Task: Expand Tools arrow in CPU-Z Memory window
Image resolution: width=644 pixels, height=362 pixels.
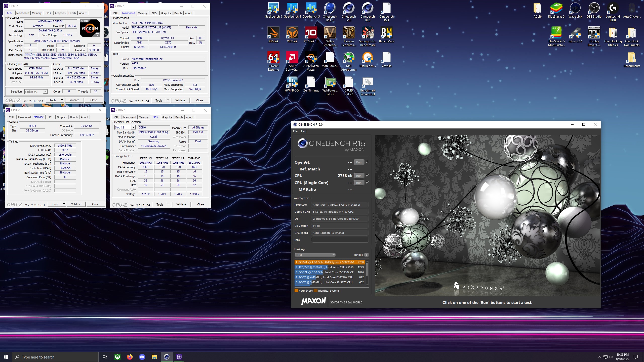Action: tap(64, 204)
